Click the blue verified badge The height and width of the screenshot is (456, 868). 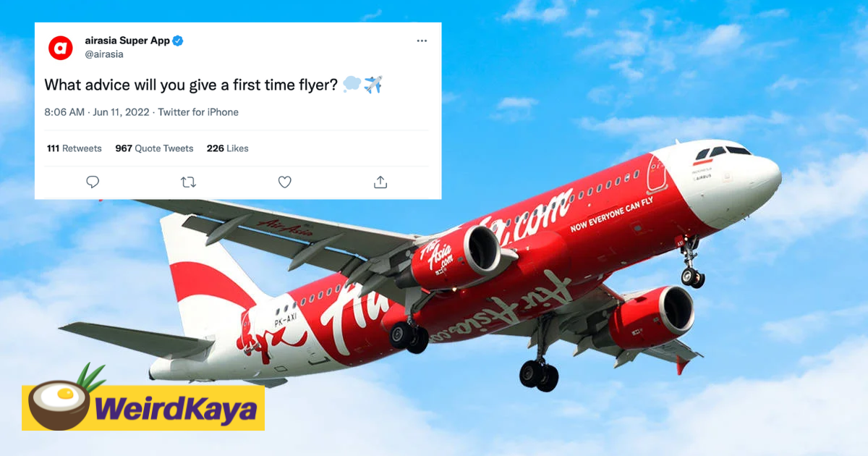click(178, 41)
